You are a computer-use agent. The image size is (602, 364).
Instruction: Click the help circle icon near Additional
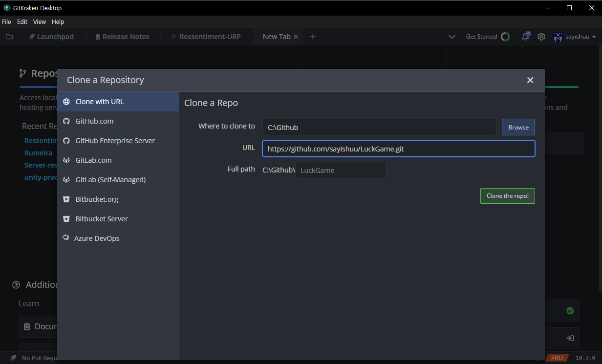[16, 285]
